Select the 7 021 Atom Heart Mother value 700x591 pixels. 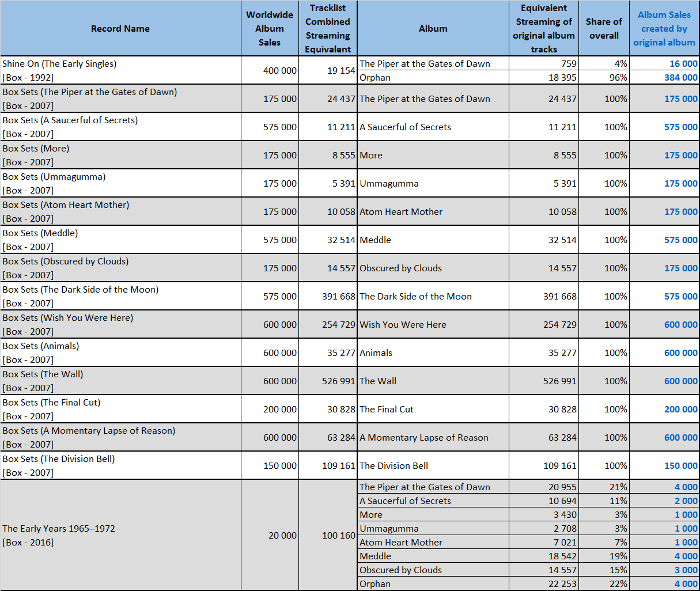544,542
